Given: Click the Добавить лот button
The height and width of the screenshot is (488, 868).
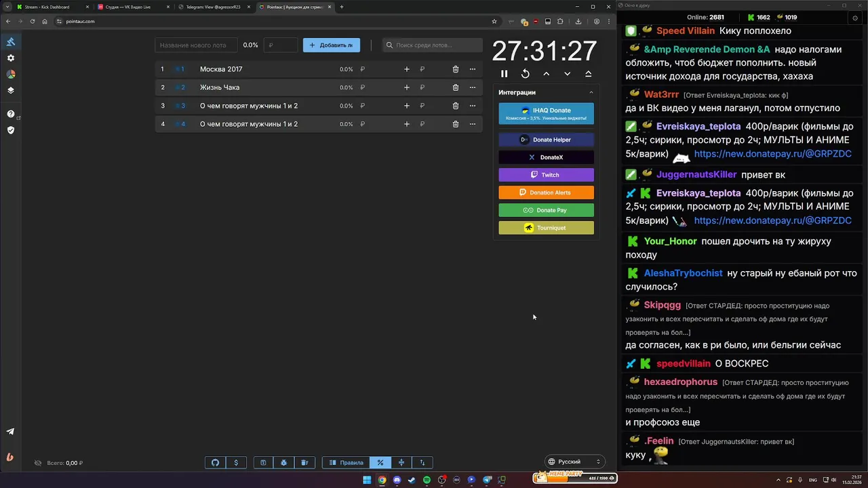Looking at the screenshot, I should tap(332, 45).
